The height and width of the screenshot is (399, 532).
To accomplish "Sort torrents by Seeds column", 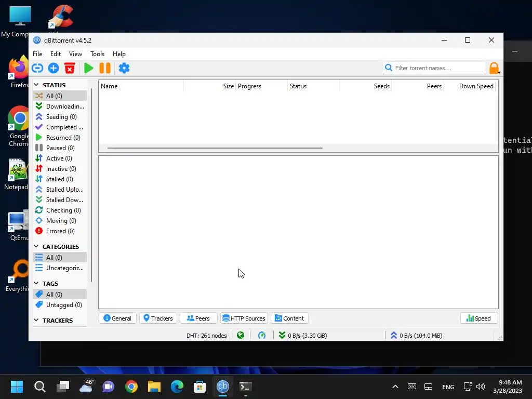I will [365, 86].
